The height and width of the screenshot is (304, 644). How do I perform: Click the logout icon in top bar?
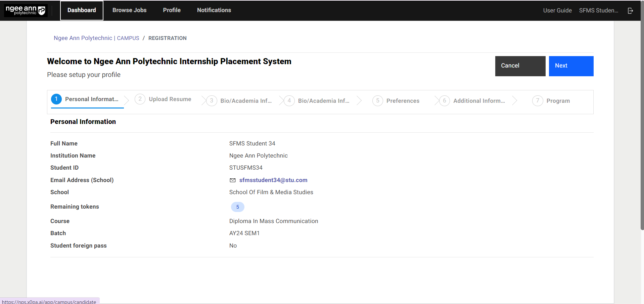[630, 11]
